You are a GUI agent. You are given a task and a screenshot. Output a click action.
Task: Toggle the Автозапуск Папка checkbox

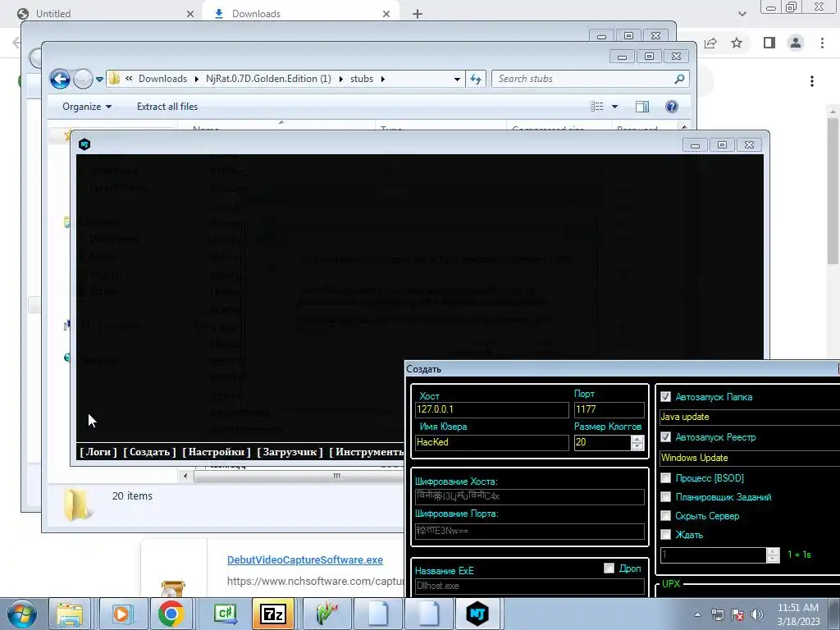[665, 397]
